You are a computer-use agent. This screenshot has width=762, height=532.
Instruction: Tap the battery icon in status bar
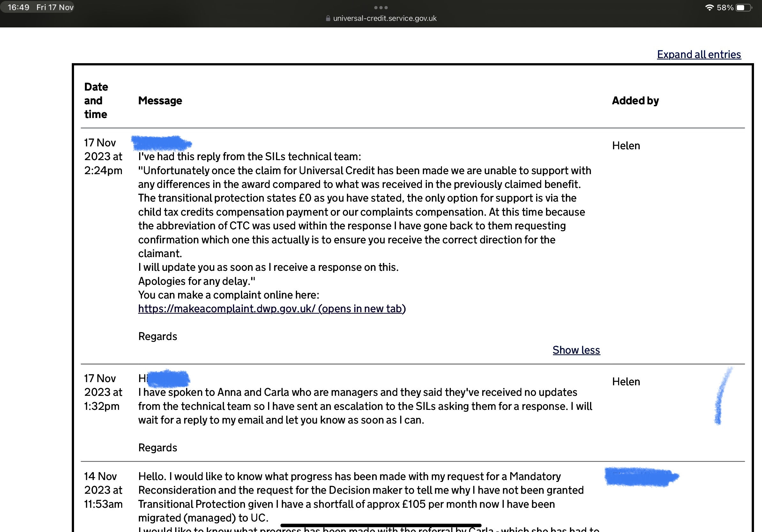[x=743, y=7]
